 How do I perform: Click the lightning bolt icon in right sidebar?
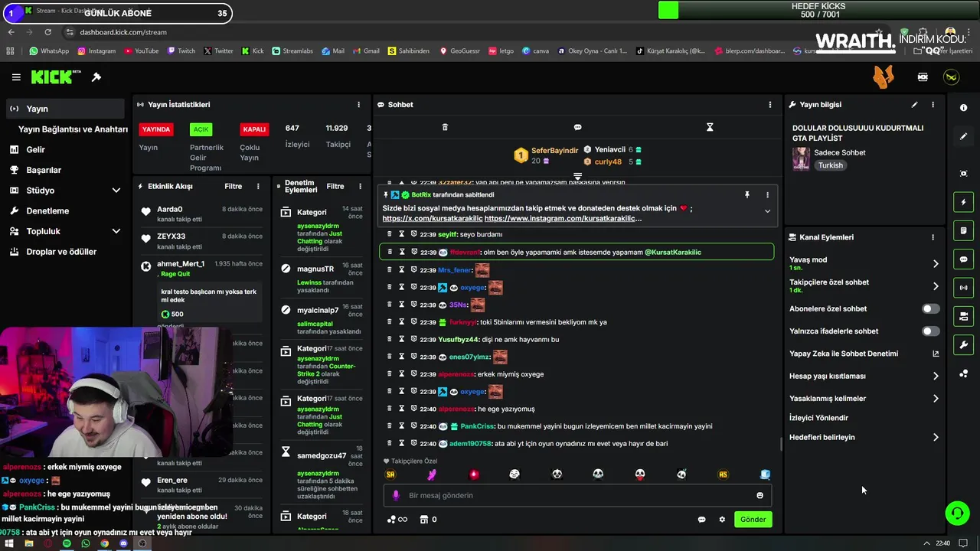(963, 202)
